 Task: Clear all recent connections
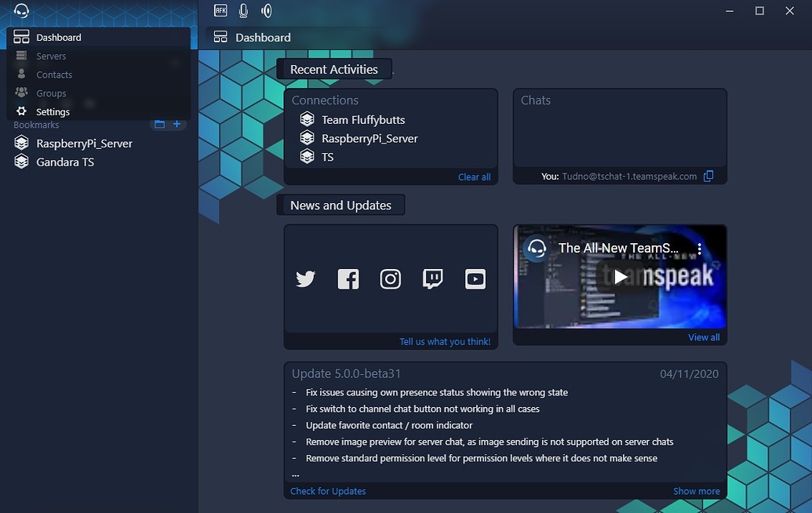pos(474,176)
